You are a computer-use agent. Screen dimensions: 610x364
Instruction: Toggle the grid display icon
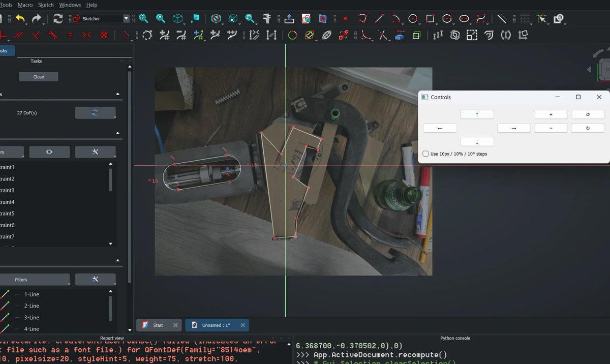525,18
